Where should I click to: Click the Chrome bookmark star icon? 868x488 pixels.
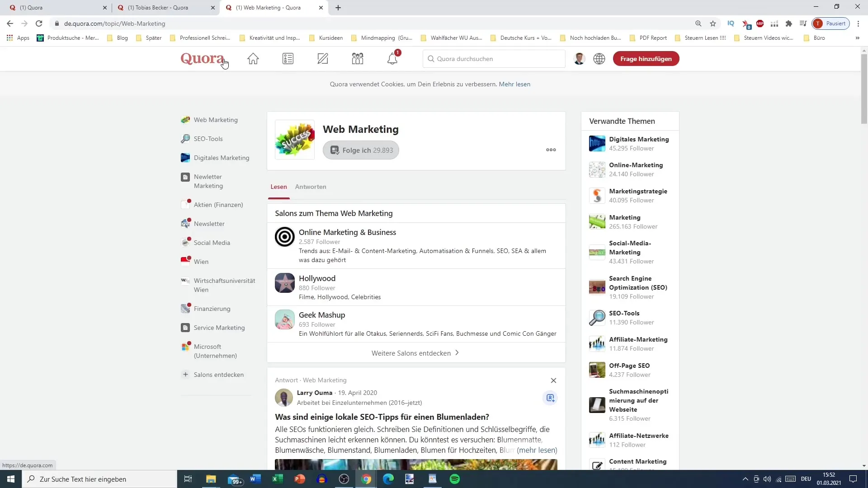tap(713, 23)
